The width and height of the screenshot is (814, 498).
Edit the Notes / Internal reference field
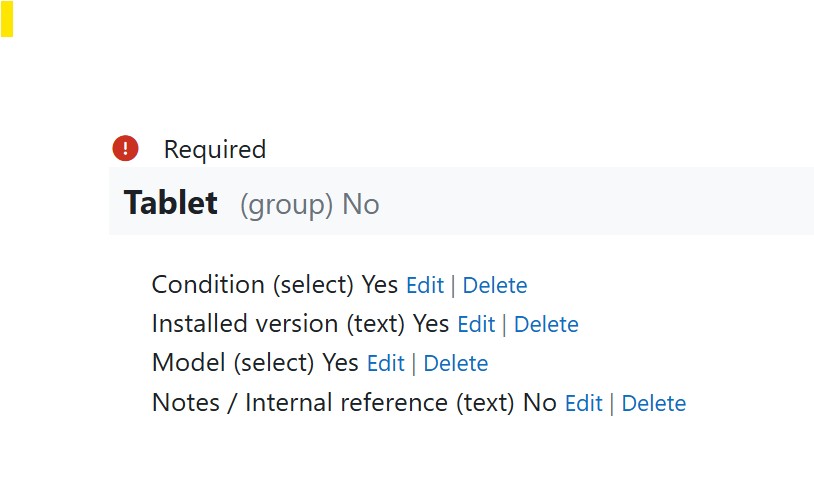click(583, 403)
